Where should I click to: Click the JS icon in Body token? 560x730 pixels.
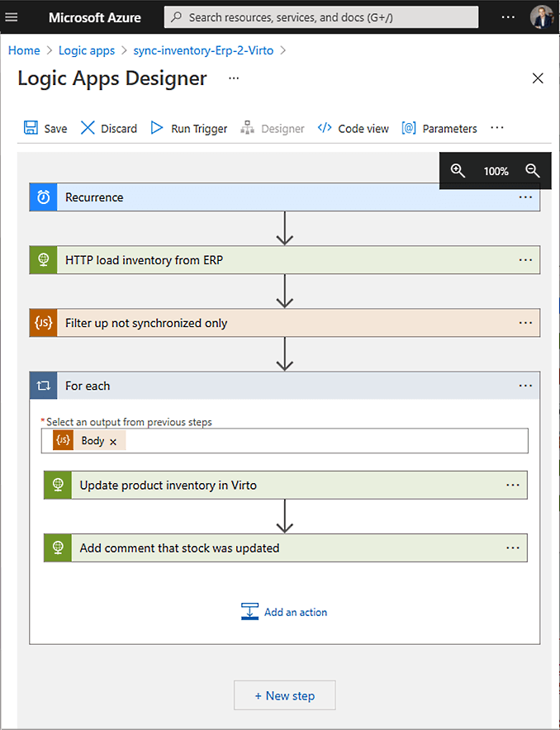pyautogui.click(x=63, y=440)
